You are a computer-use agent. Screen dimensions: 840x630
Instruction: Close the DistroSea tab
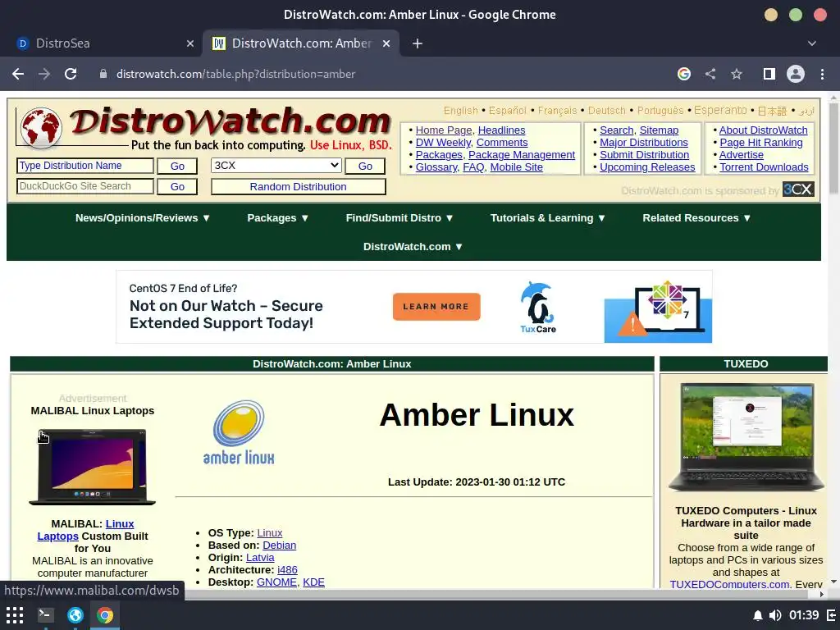(190, 43)
